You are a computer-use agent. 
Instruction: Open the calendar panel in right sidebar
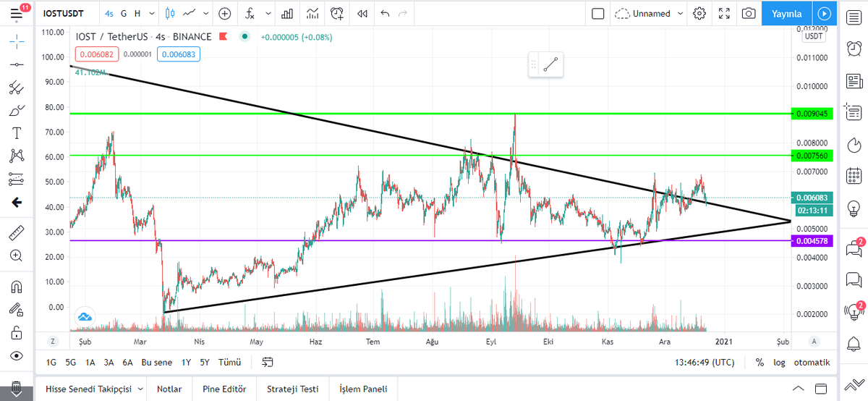tap(854, 174)
